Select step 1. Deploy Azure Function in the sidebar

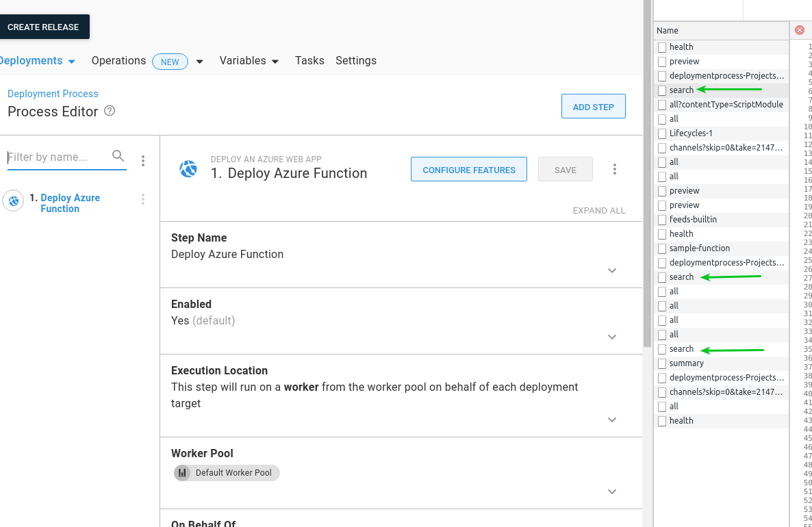pyautogui.click(x=70, y=203)
